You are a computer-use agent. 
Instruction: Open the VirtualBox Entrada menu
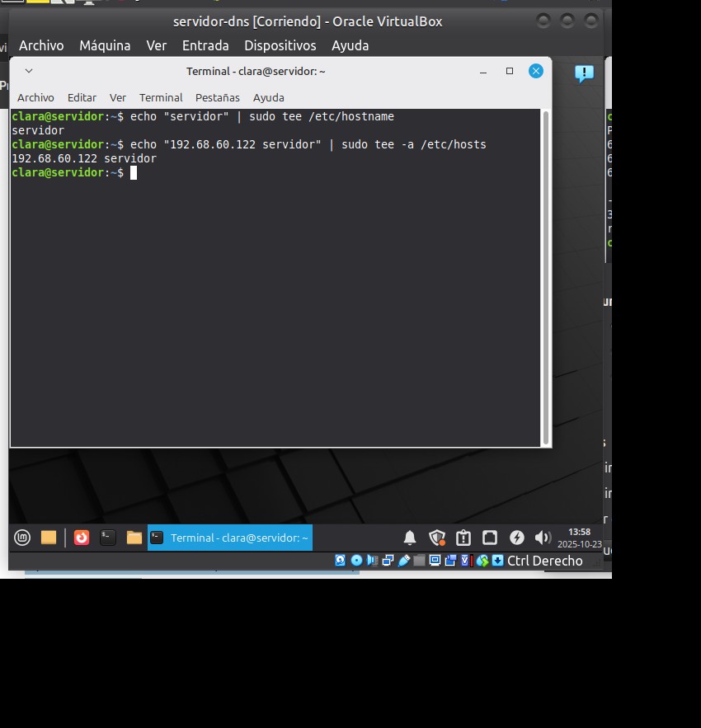pos(205,45)
